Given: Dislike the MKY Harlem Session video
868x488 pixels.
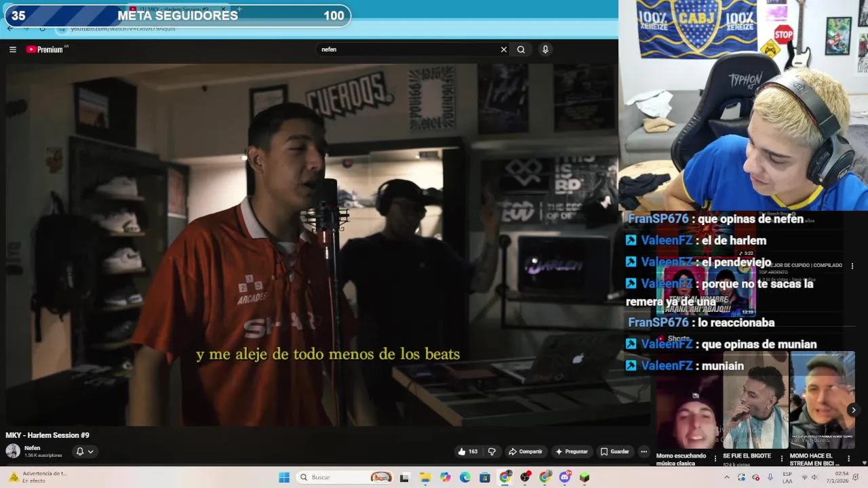Looking at the screenshot, I should pyautogui.click(x=492, y=451).
